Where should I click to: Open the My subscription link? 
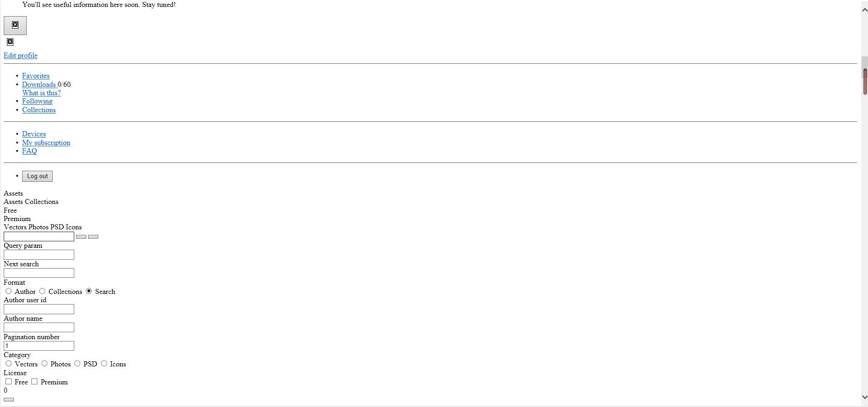pyautogui.click(x=46, y=143)
